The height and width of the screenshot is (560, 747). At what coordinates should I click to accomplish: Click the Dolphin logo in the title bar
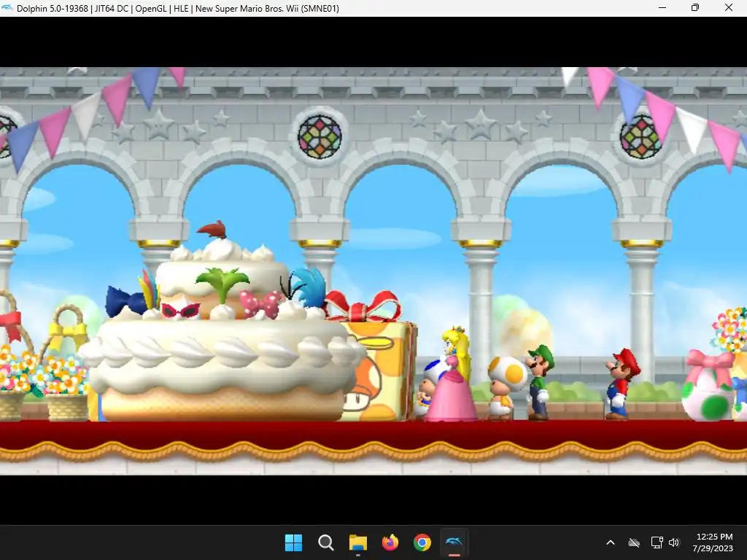[7, 8]
